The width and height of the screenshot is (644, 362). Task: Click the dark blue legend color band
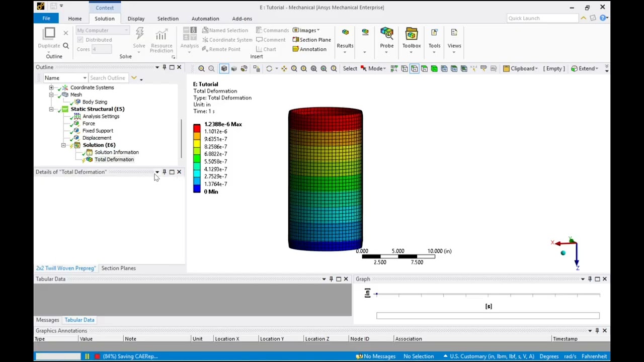click(197, 189)
